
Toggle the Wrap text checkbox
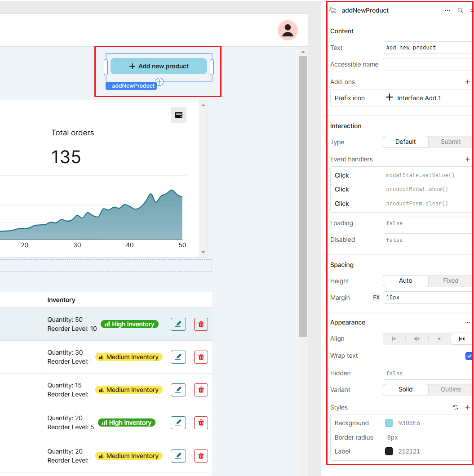point(469,356)
